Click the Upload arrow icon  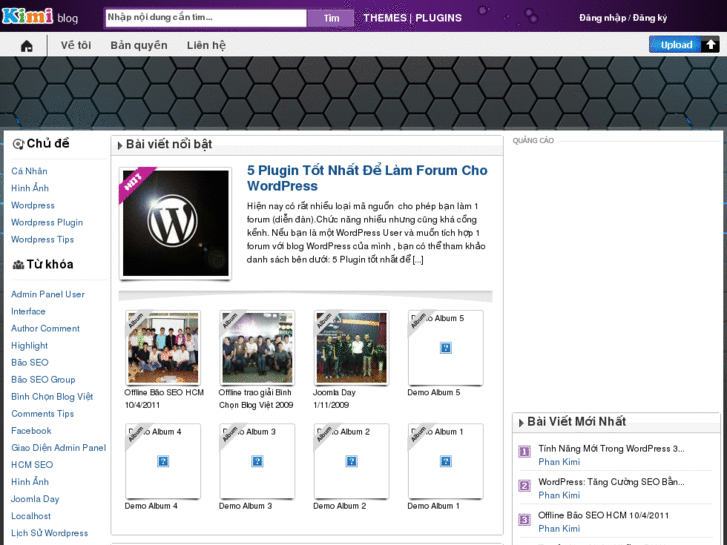point(710,45)
